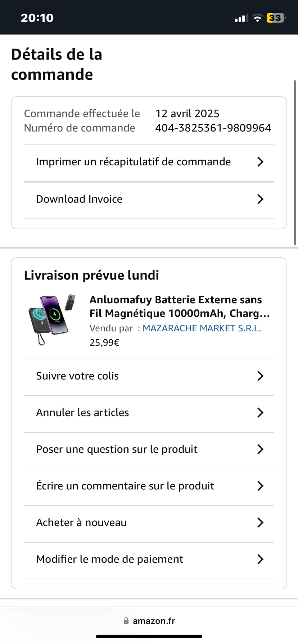The width and height of the screenshot is (298, 644).
Task: Tap the arrow next to Écrire un commentaire
Action: (x=261, y=486)
